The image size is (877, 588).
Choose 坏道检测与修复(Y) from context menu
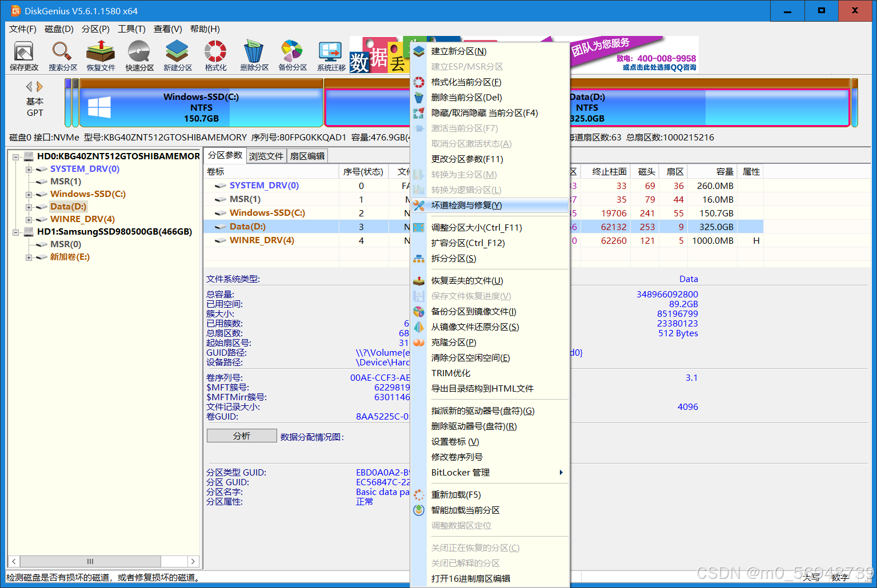tap(490, 206)
